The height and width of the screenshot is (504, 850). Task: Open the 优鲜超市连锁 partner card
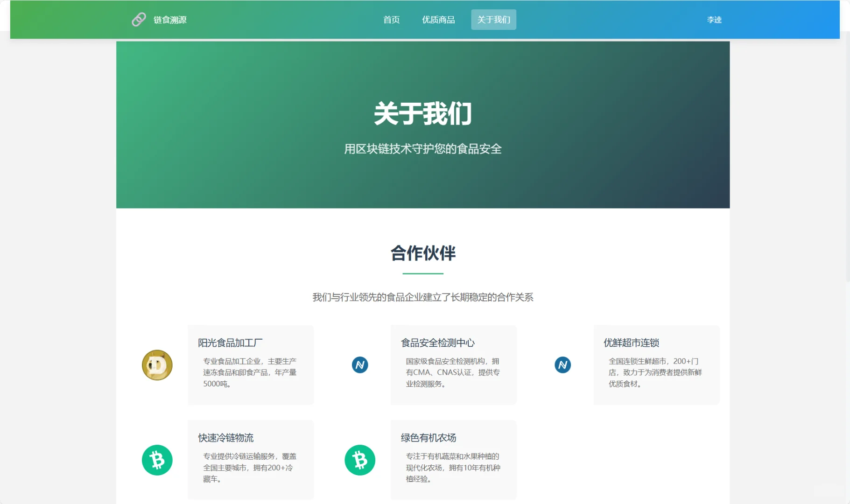pyautogui.click(x=656, y=365)
